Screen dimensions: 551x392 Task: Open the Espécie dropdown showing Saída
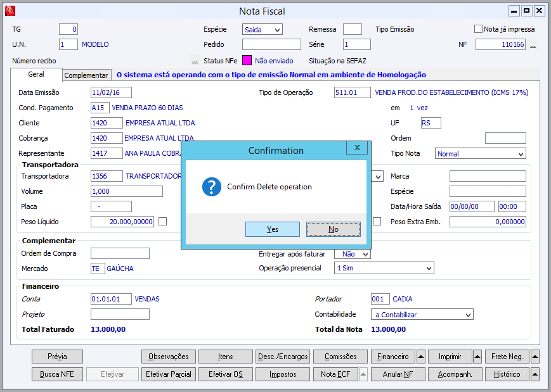tap(263, 29)
